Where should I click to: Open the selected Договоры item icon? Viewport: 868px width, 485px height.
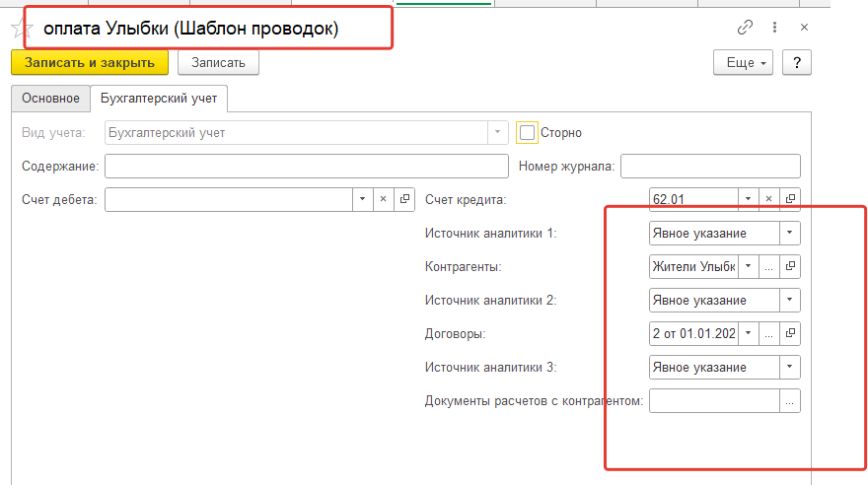point(790,333)
